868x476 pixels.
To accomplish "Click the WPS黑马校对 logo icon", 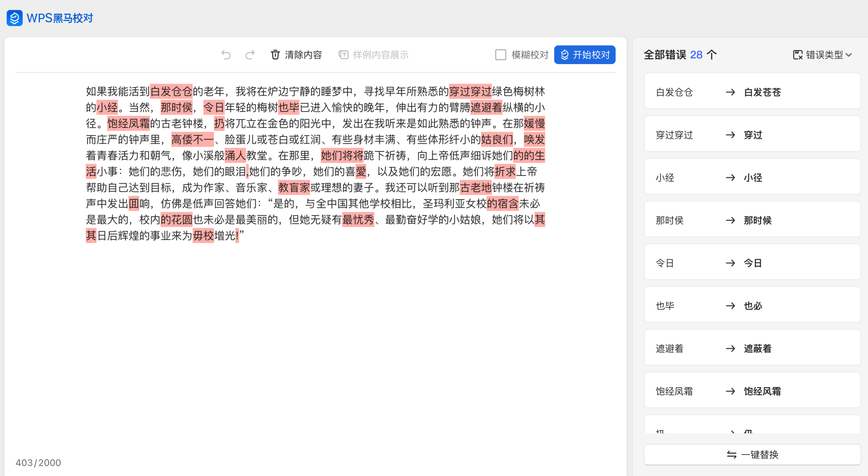I will (x=15, y=18).
